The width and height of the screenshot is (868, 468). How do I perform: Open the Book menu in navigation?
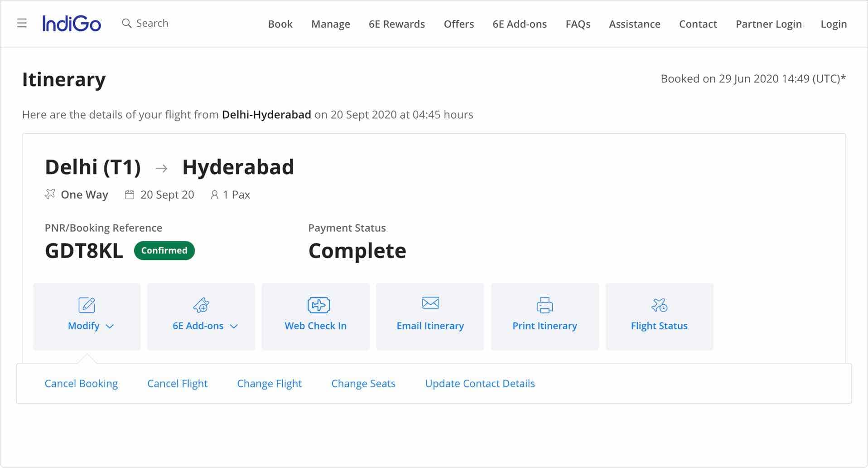[x=280, y=24]
